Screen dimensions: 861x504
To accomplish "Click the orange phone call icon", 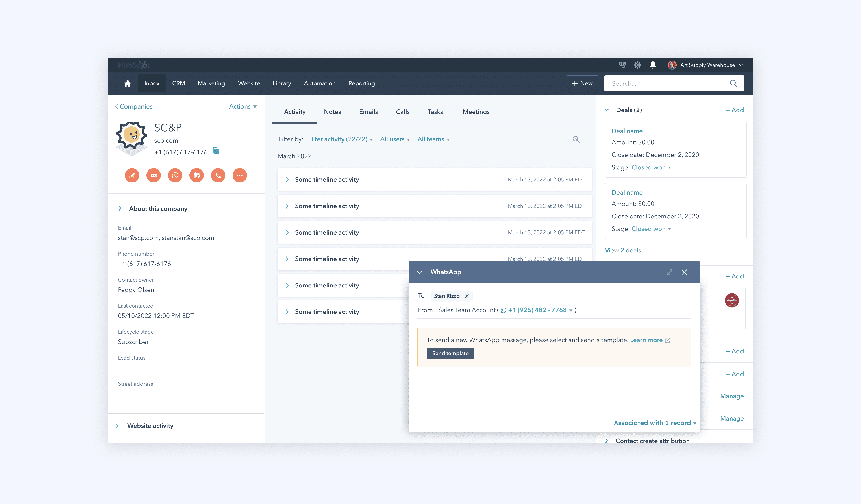I will (218, 176).
